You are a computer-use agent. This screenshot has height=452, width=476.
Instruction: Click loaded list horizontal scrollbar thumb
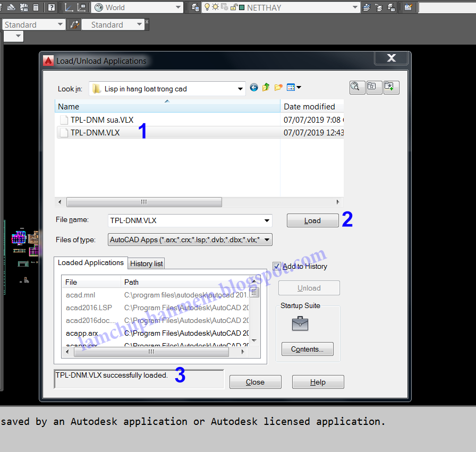click(x=151, y=352)
